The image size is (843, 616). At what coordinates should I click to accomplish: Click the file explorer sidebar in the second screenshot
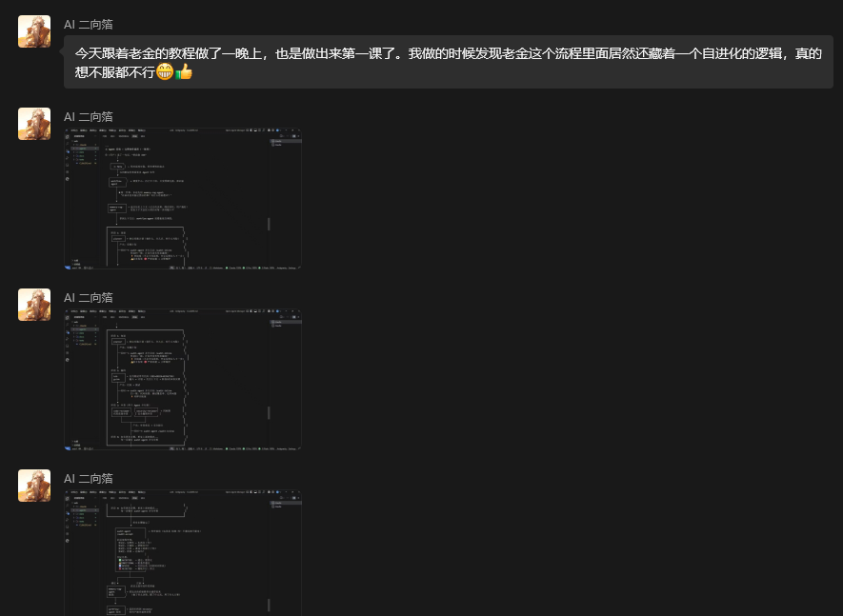coord(85,379)
